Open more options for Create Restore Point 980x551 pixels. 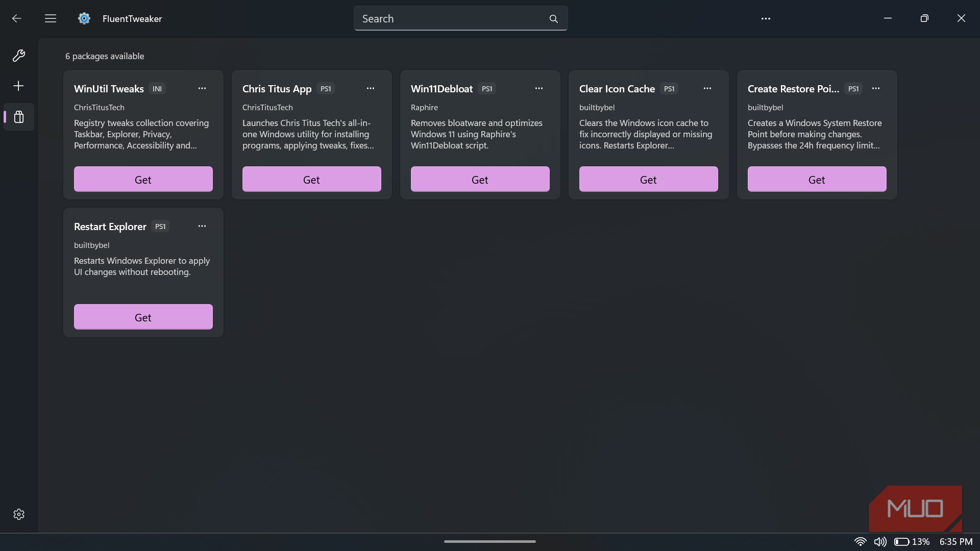(876, 88)
